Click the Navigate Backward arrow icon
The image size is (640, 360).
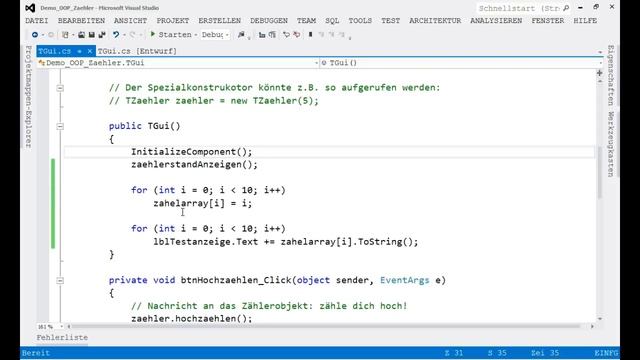35,35
